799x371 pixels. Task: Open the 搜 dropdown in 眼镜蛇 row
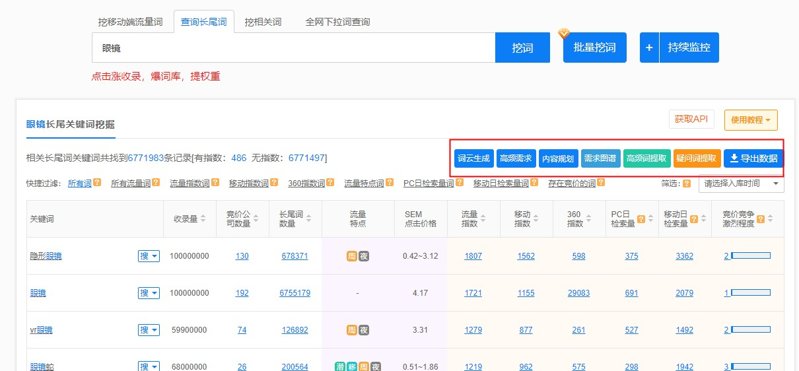[148, 366]
